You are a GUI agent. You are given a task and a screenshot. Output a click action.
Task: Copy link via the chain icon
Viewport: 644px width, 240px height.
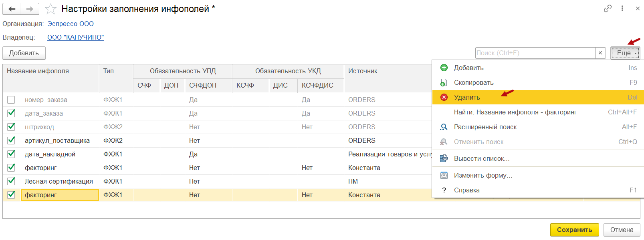tap(608, 8)
